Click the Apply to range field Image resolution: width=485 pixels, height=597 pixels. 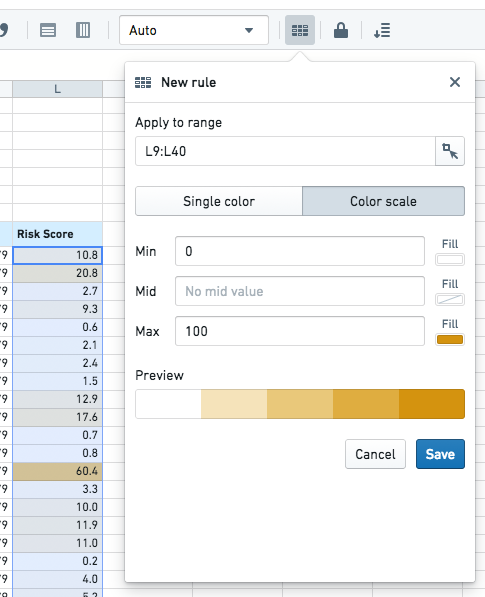[285, 151]
